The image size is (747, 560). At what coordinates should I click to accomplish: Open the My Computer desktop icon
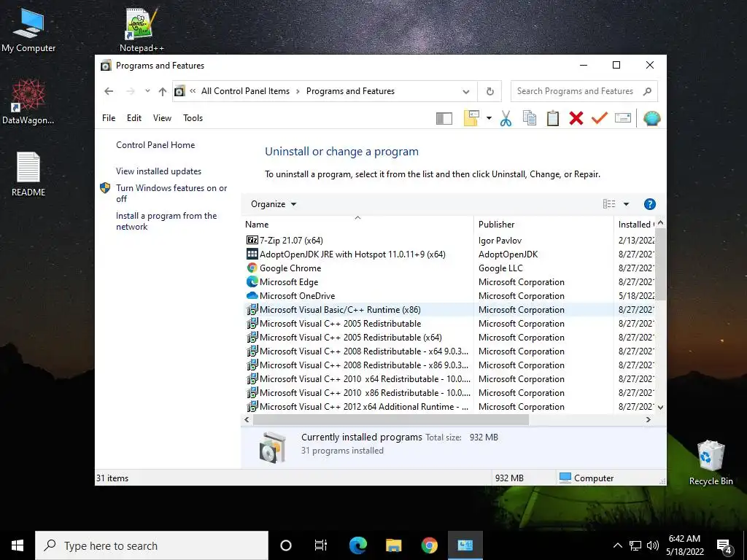[x=28, y=31]
